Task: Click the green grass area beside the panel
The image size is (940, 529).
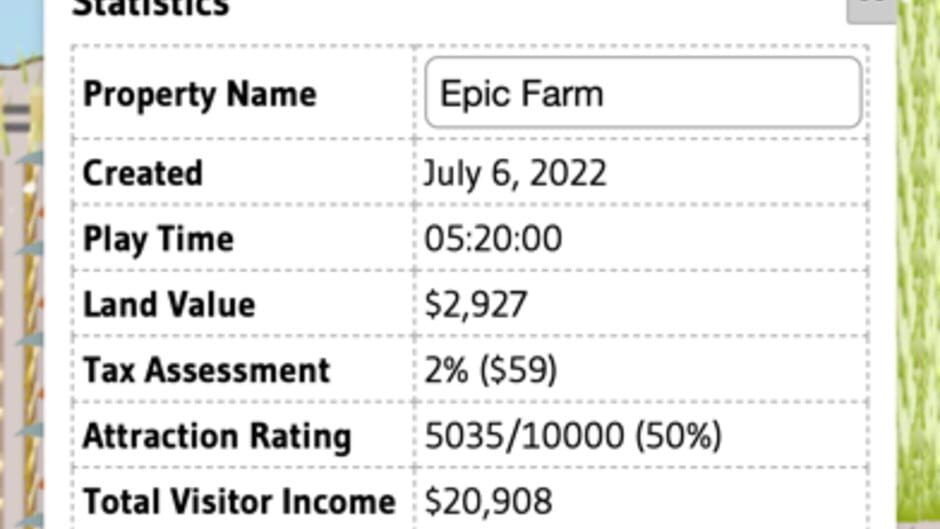Action: 918,264
